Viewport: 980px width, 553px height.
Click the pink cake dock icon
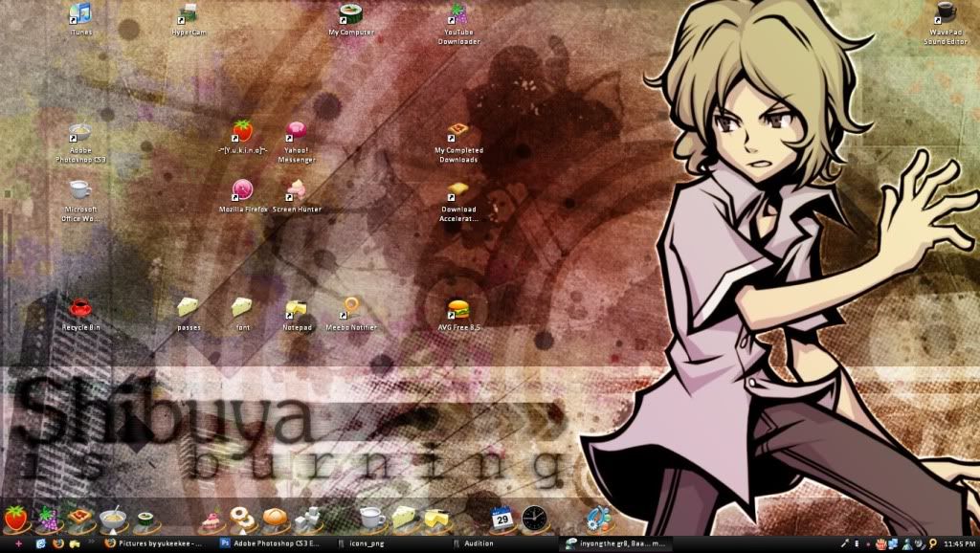click(210, 519)
